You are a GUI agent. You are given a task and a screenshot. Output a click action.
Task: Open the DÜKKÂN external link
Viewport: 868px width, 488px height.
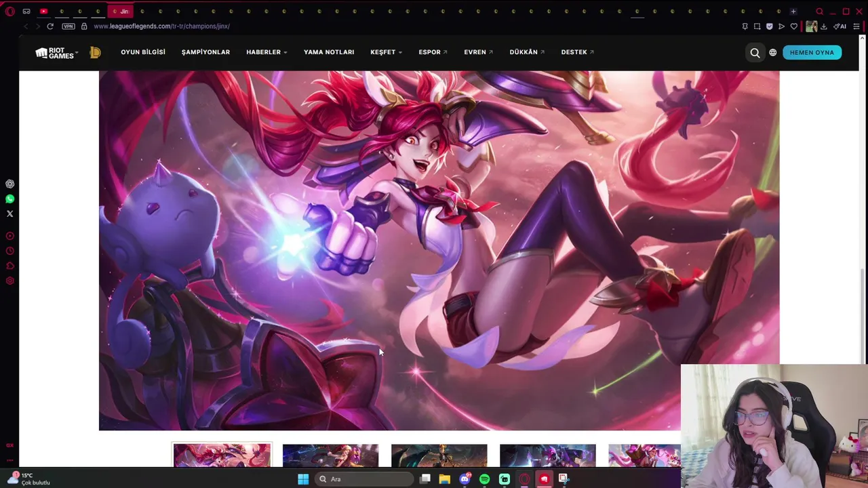[527, 52]
